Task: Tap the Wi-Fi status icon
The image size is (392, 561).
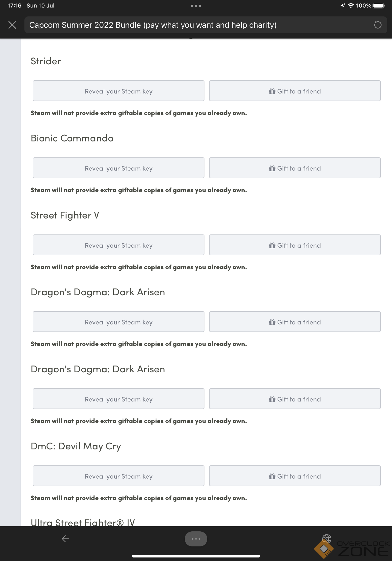Action: 351,6
